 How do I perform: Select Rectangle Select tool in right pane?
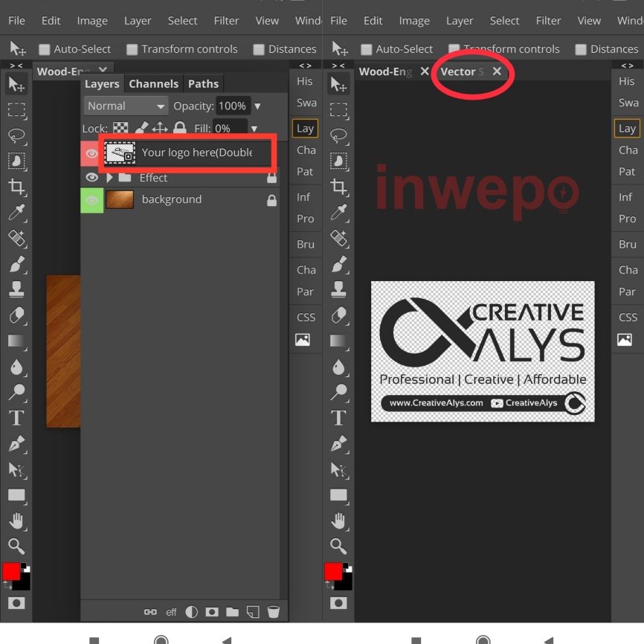[x=338, y=109]
